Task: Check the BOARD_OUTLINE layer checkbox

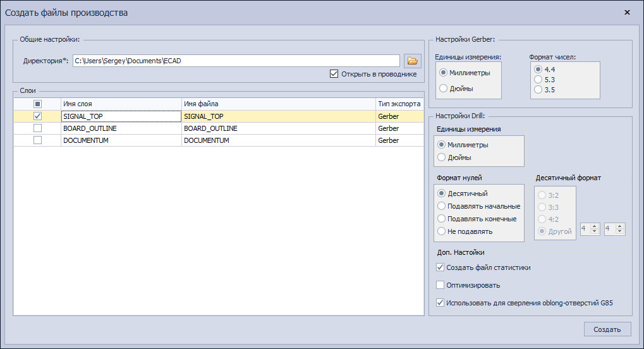Action: pyautogui.click(x=37, y=128)
